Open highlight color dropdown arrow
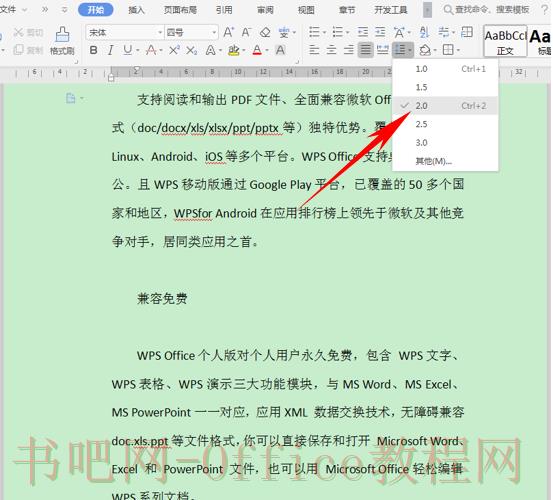Image resolution: width=553 pixels, height=500 pixels. pos(243,50)
